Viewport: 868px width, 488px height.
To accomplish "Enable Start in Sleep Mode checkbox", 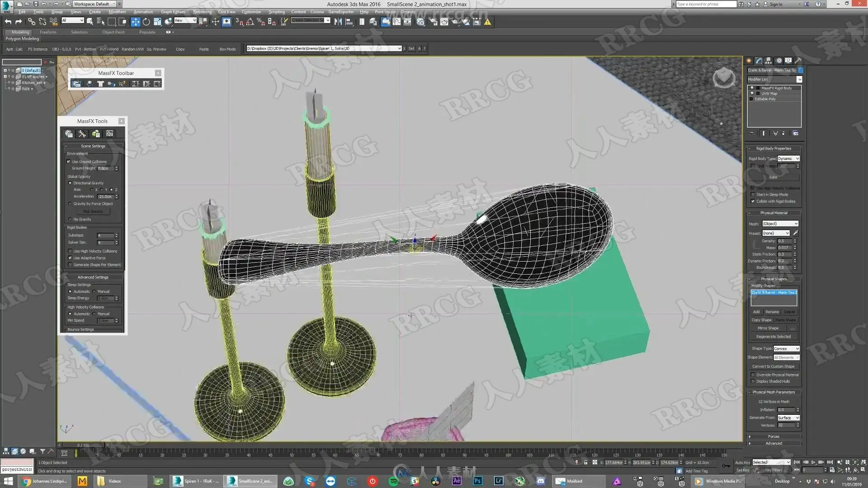I will click(753, 195).
